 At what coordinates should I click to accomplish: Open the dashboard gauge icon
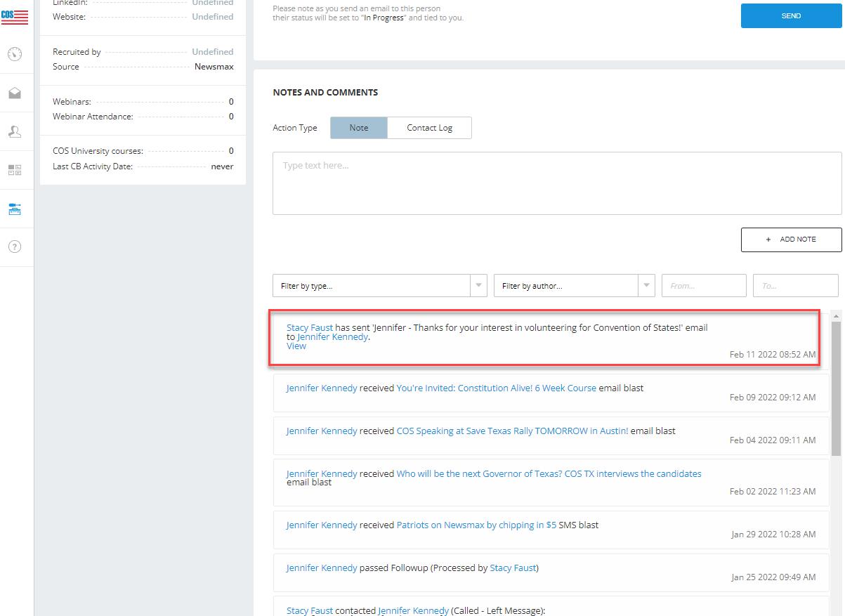[x=15, y=54]
